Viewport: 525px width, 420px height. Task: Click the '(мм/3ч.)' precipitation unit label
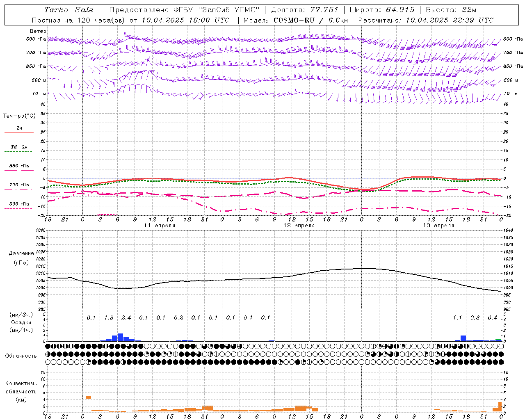coord(21,315)
